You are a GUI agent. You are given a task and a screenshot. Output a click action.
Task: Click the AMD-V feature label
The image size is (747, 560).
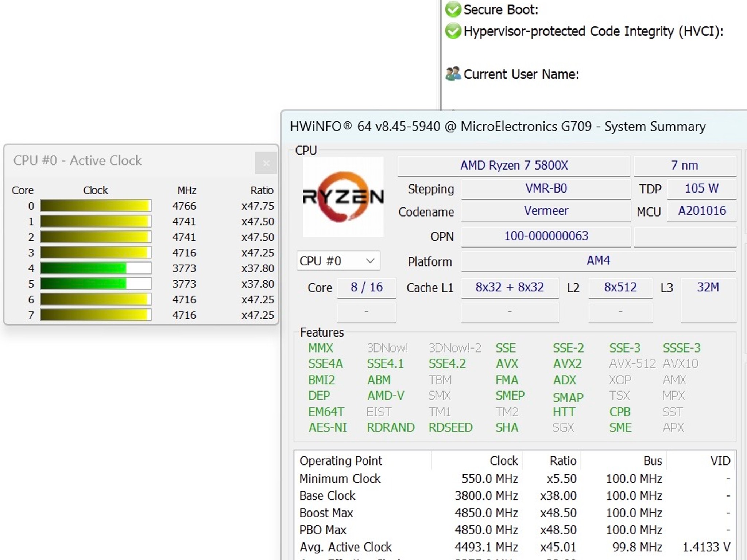tap(386, 396)
